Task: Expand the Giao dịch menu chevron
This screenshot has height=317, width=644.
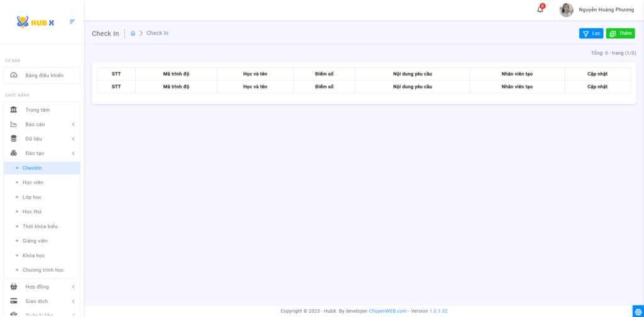Action: (x=73, y=301)
